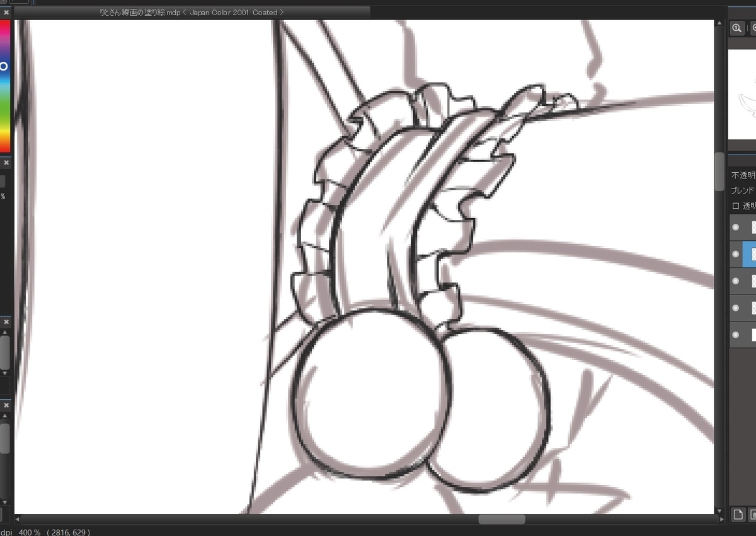Pick a hue from the rainbow color bar

4,86
